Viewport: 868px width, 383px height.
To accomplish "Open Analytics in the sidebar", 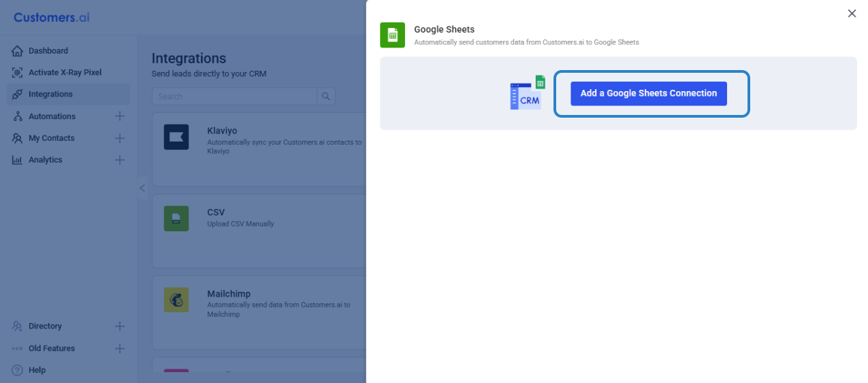I will click(45, 160).
